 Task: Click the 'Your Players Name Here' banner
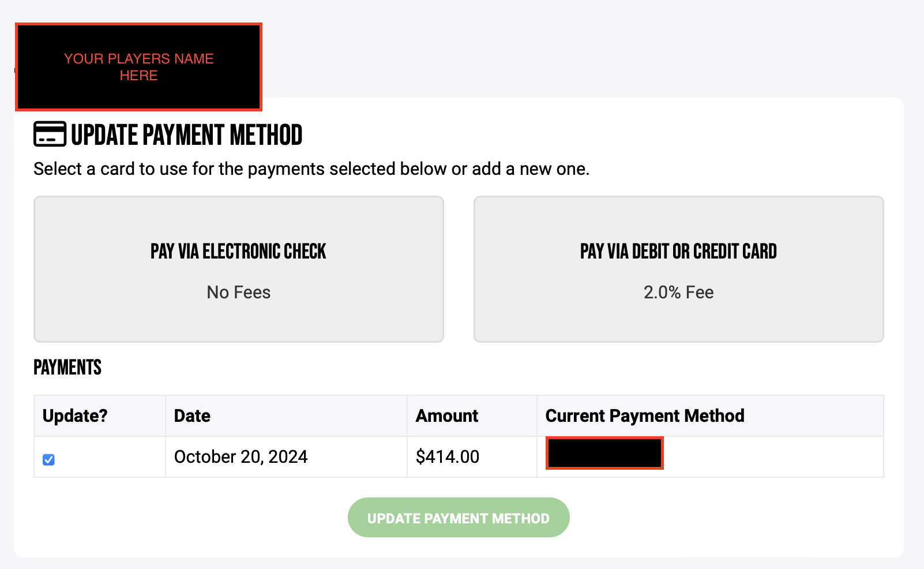click(x=139, y=67)
